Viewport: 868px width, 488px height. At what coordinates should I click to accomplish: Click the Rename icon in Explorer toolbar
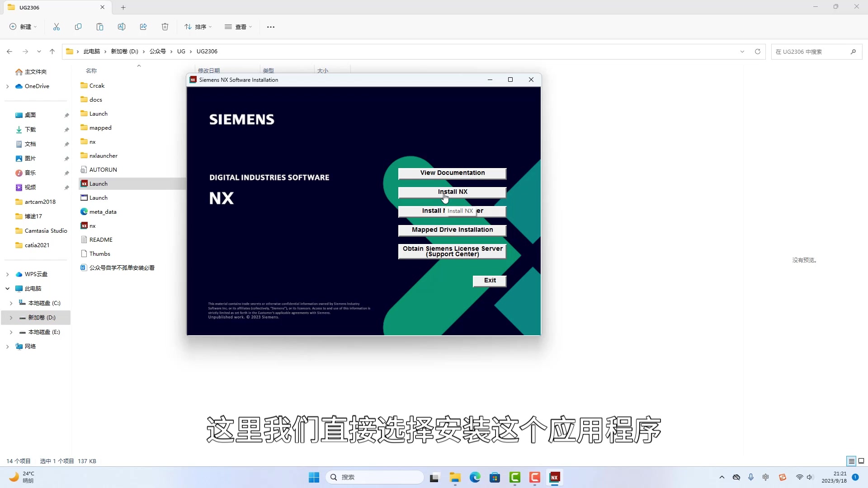point(122,27)
